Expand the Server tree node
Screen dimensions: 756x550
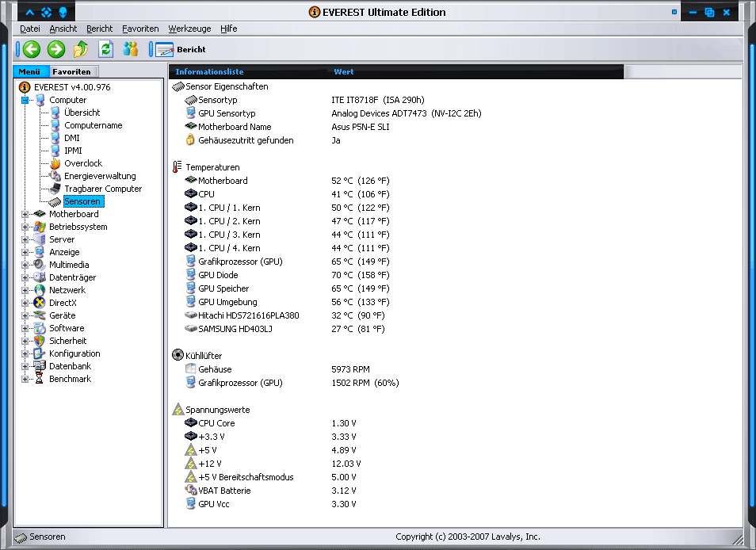[x=25, y=239]
